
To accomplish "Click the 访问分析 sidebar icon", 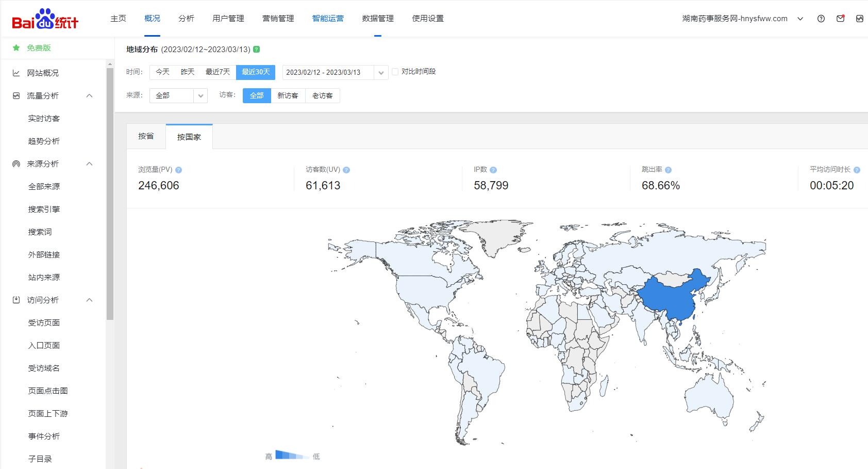I will tap(16, 300).
